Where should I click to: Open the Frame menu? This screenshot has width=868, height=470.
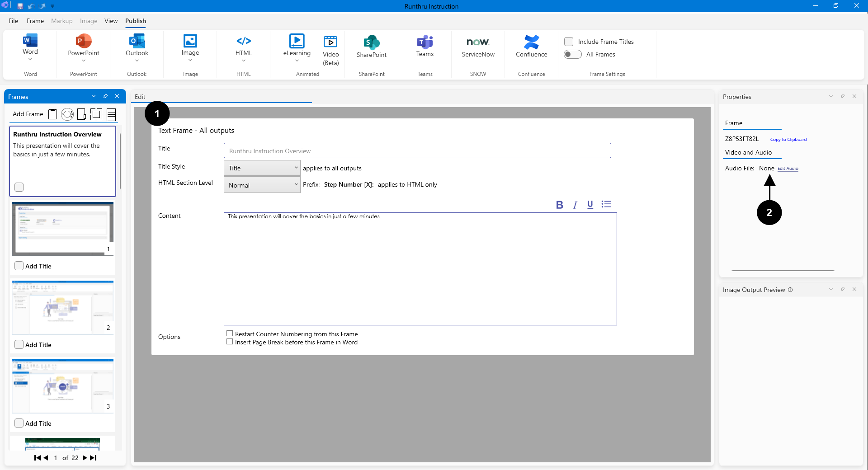tap(35, 21)
